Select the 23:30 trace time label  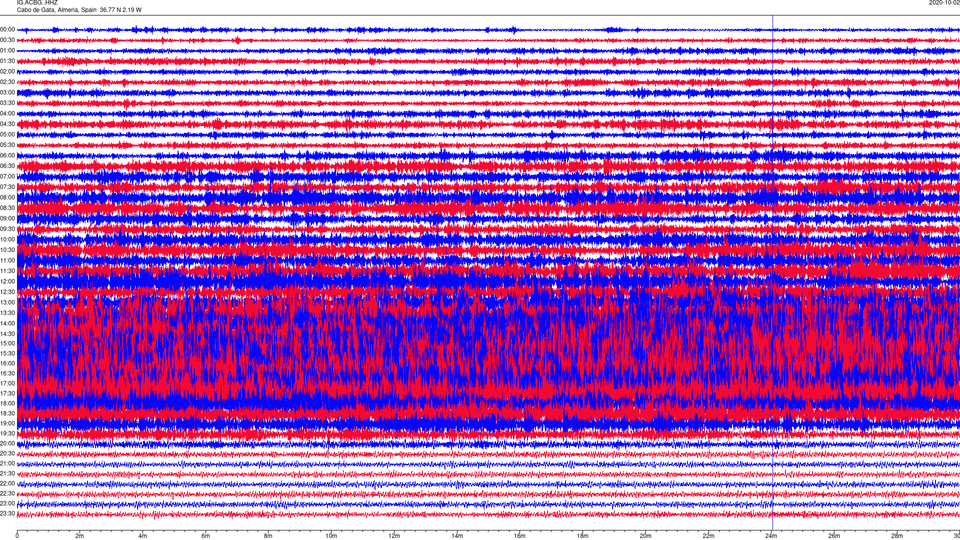point(7,514)
